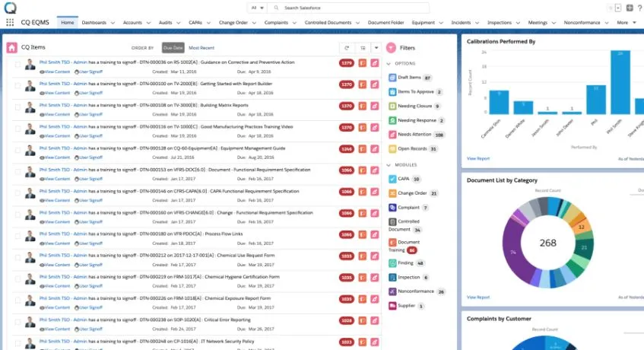This screenshot has width=644, height=350.
Task: Click the global actions plus icon
Action: pyautogui.click(x=630, y=8)
